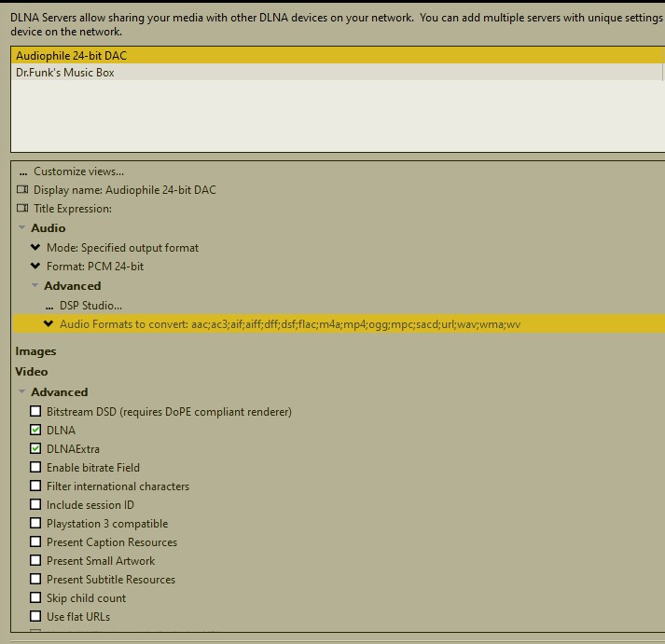
Task: Select Dr.Funk's Music Box server
Action: (65, 73)
